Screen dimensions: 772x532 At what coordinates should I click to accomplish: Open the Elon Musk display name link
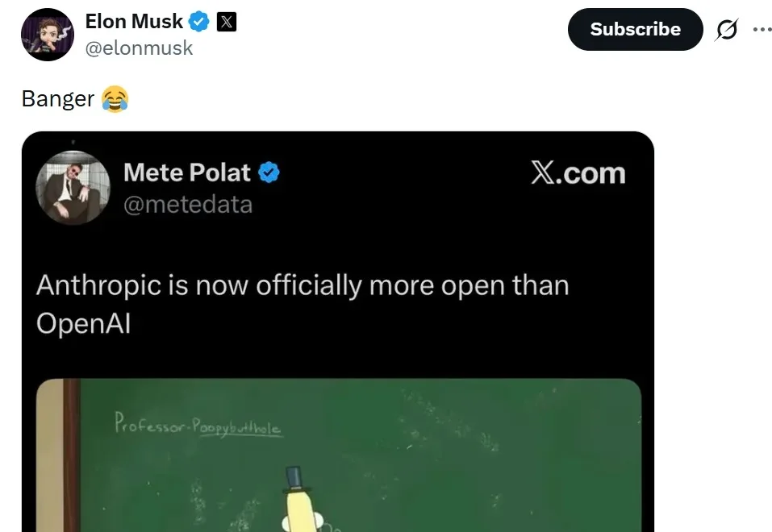pos(134,22)
